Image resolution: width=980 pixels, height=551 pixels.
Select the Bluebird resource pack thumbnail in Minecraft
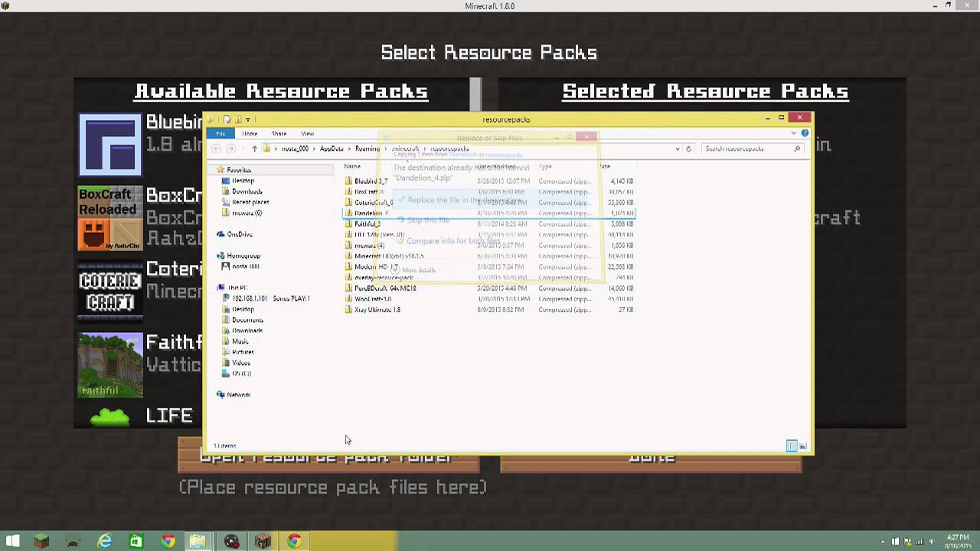[110, 144]
